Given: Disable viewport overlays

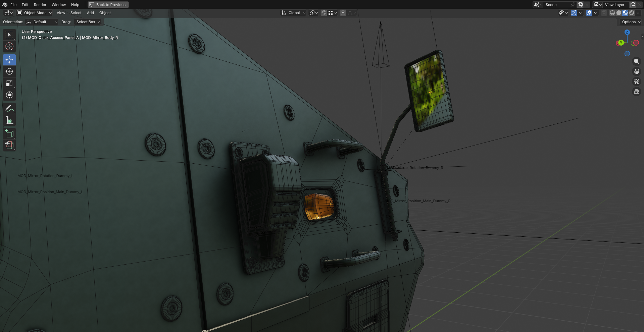Looking at the screenshot, I should pos(589,13).
